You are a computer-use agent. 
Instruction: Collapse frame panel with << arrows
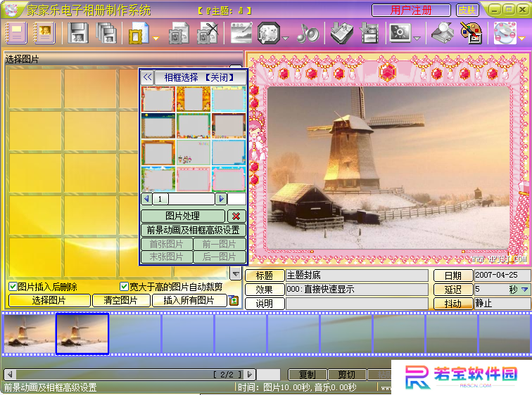click(x=148, y=77)
